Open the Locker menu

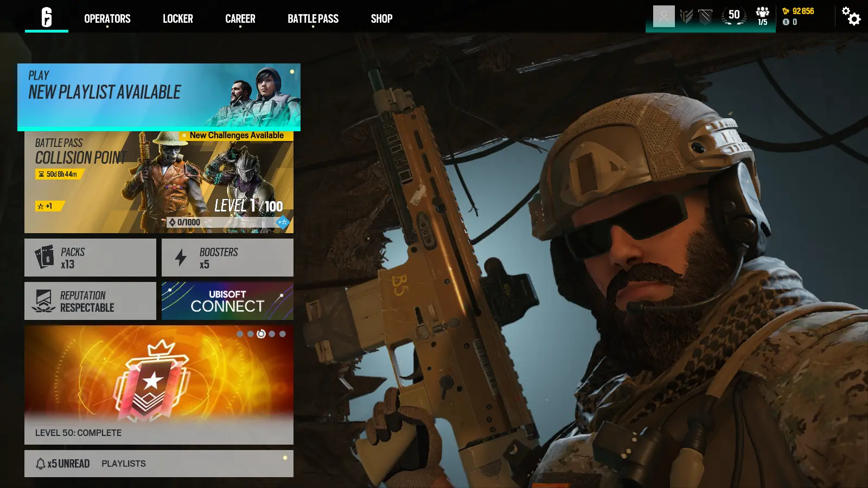pos(178,18)
